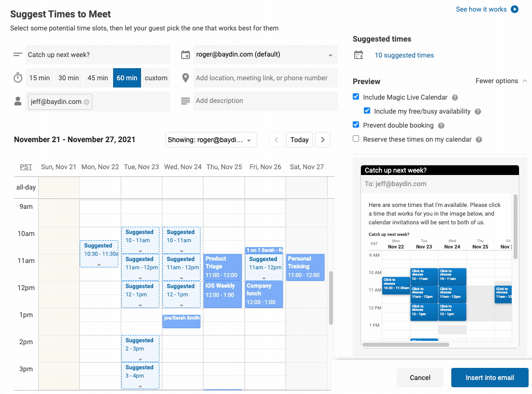Click the Insert into email button
The width and height of the screenshot is (532, 394).
point(489,378)
